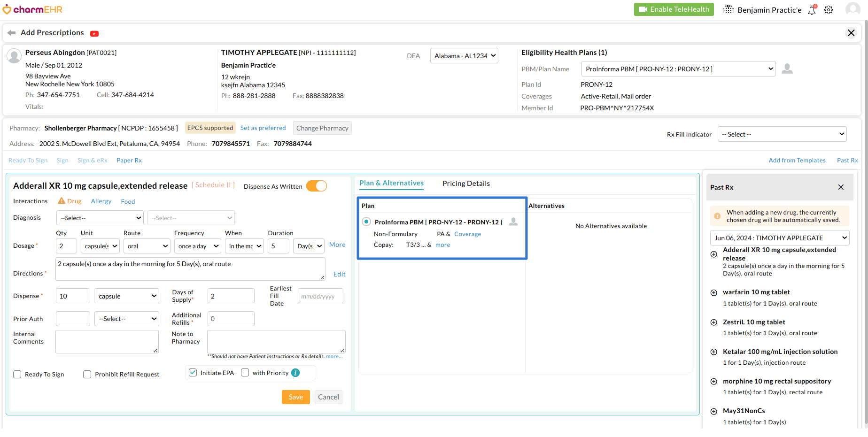Expand the Frequency once a day dropdown
The height and width of the screenshot is (437, 868).
coord(198,246)
